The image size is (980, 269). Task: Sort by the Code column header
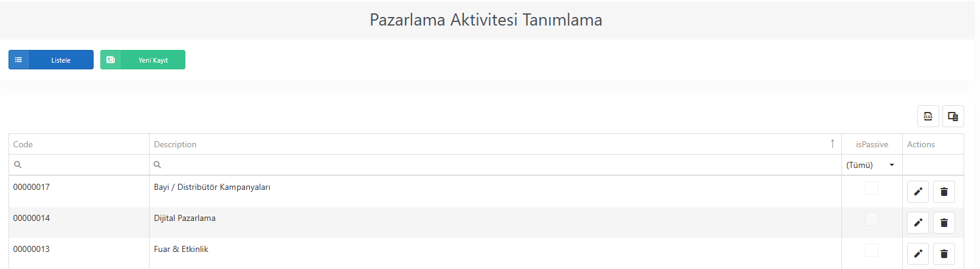tap(79, 144)
